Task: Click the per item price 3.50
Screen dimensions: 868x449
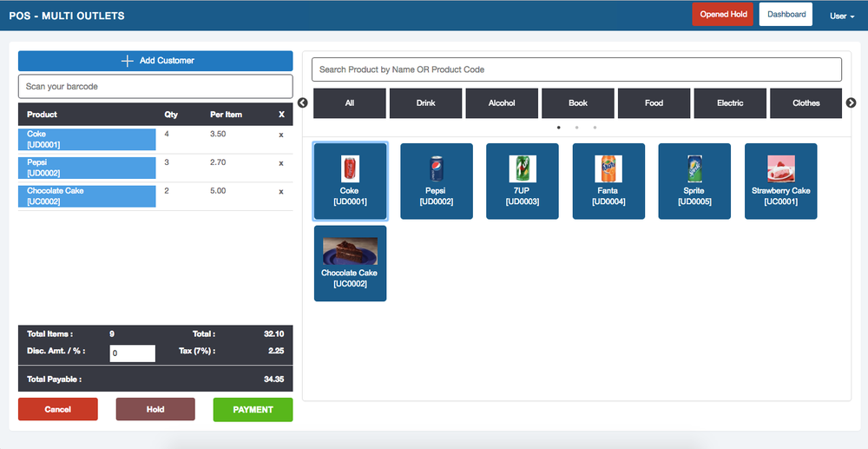Action: pyautogui.click(x=218, y=134)
